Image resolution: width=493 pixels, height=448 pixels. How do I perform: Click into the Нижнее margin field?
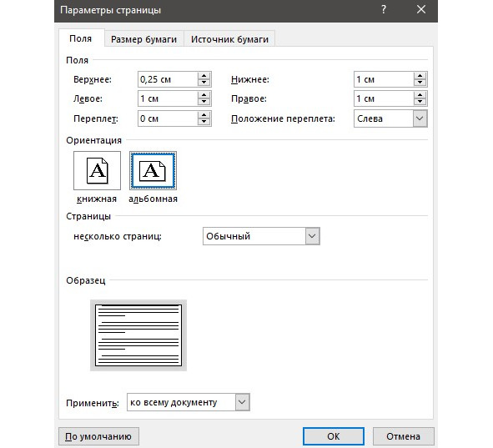(384, 79)
